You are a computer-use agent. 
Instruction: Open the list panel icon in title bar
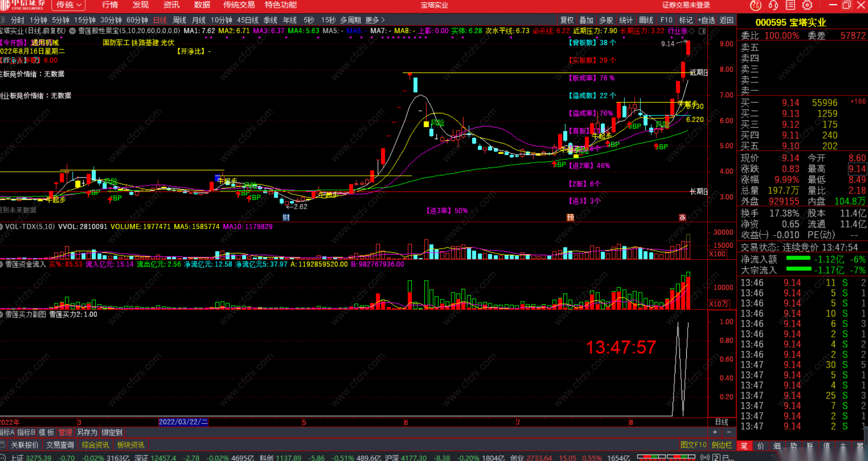[790, 5]
